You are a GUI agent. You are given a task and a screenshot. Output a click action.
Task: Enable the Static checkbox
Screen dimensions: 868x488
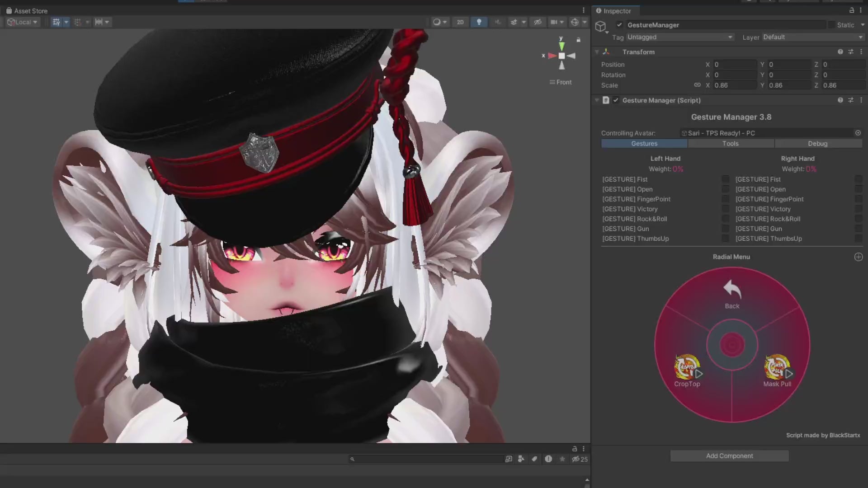point(831,25)
